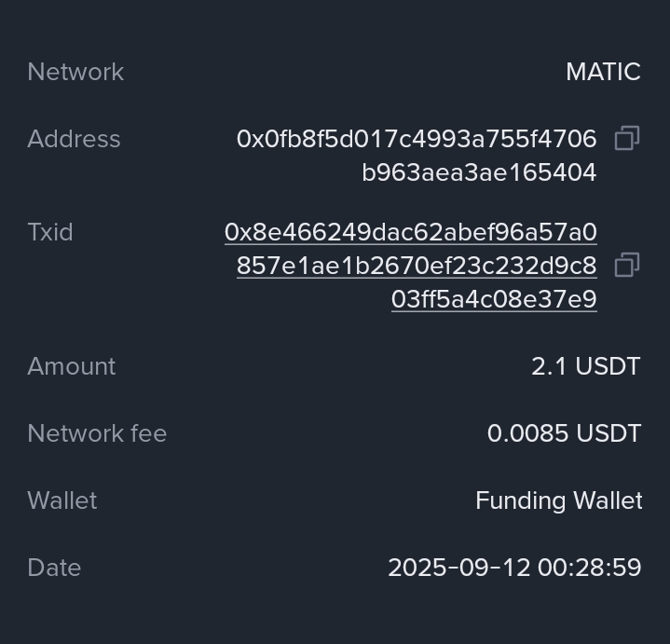Screen dimensions: 670x644
Task: Click the Date label
Action: pos(54,568)
